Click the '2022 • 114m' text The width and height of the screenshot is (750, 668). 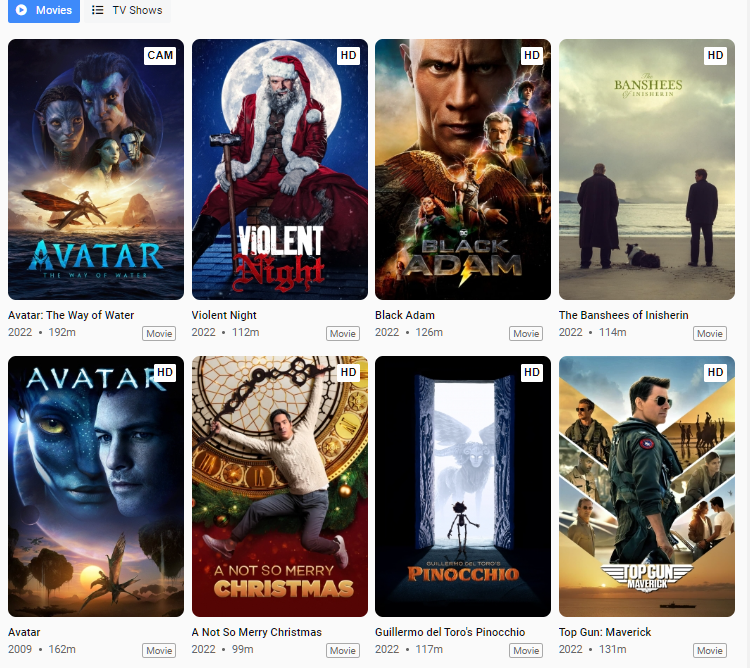tap(592, 332)
